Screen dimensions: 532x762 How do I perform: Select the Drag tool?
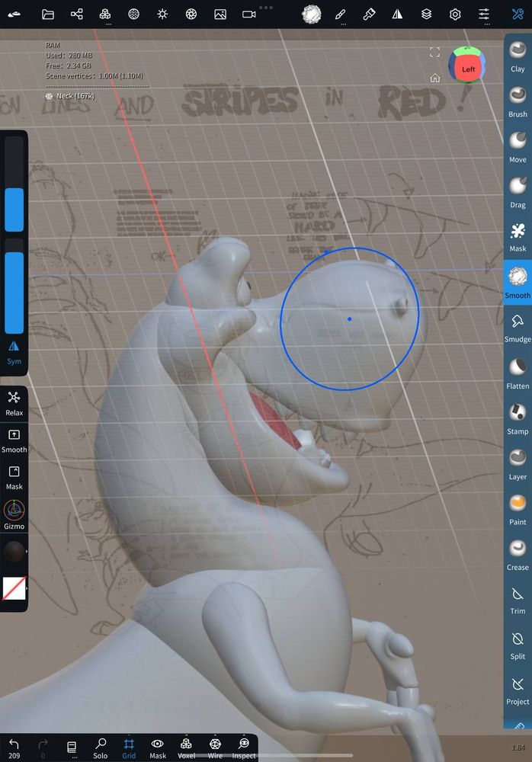point(518,193)
